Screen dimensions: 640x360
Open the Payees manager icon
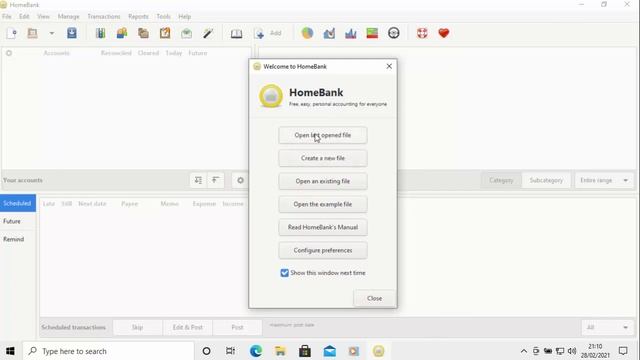pos(122,33)
